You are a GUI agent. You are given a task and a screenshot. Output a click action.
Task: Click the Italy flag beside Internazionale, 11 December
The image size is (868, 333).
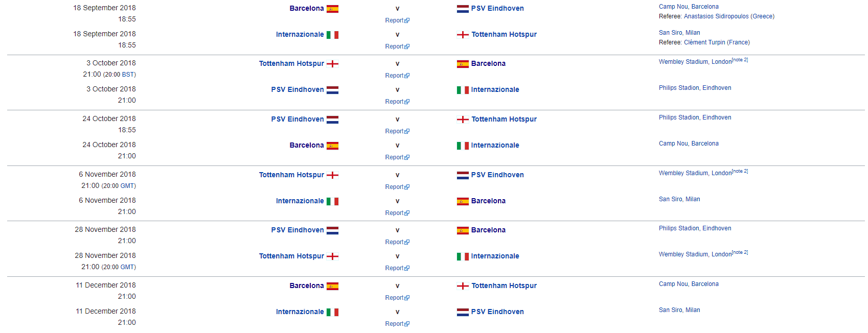click(x=332, y=312)
